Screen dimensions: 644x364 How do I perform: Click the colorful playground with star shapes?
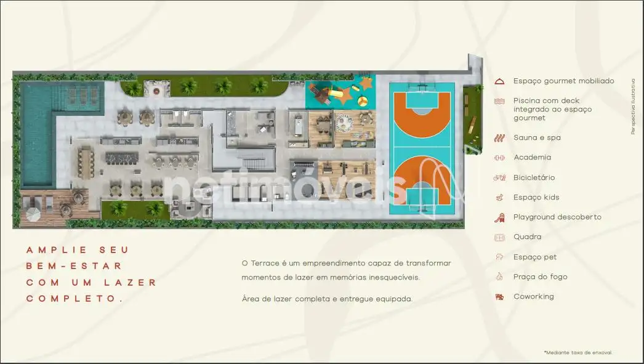(x=340, y=94)
